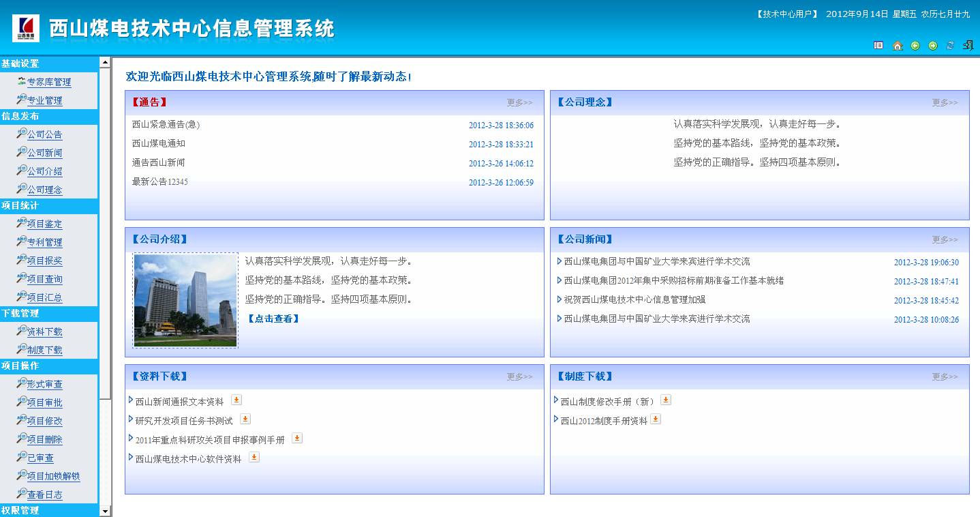Open news 西山煤电集团2012年集中采购招标 item
The height and width of the screenshot is (517, 980).
[674, 280]
